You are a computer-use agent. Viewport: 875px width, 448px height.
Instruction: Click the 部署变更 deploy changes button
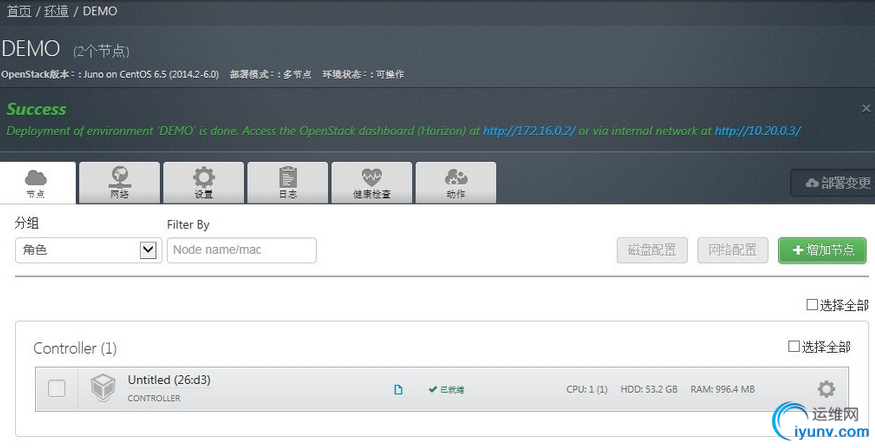834,183
